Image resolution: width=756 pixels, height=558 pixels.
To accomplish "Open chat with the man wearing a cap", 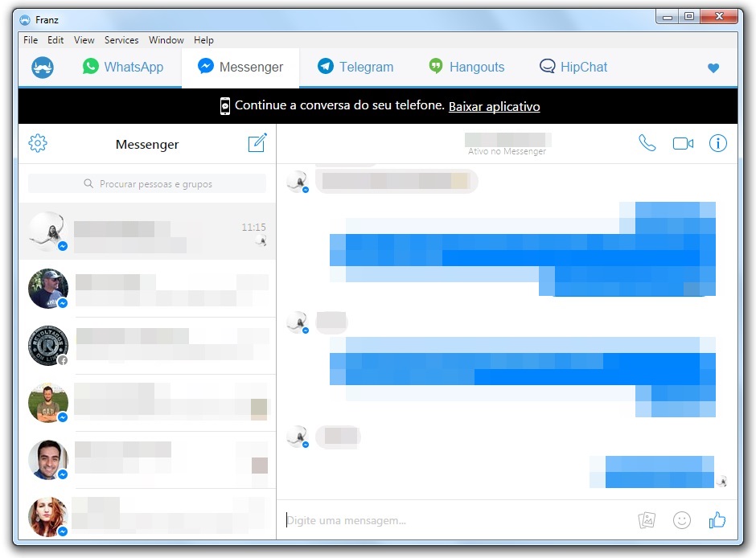I will [147, 289].
